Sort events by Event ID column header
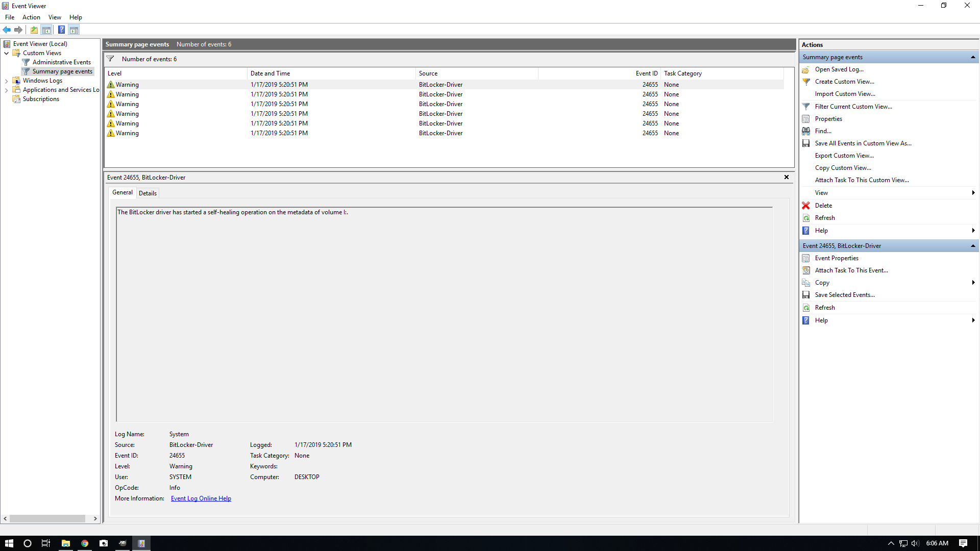 click(599, 73)
